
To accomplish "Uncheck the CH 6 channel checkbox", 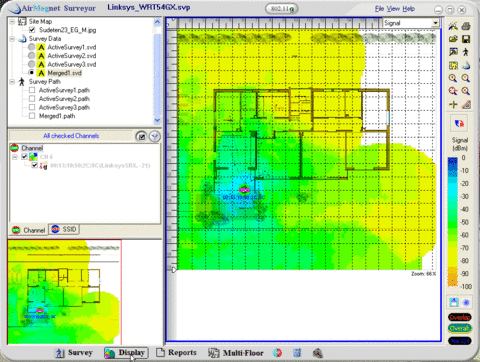I will click(24, 156).
